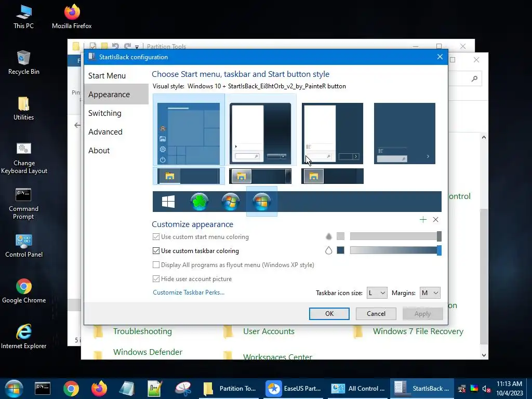Open the Snipping Tool taskbar icon
This screenshot has height=399, width=532.
pyautogui.click(x=183, y=389)
